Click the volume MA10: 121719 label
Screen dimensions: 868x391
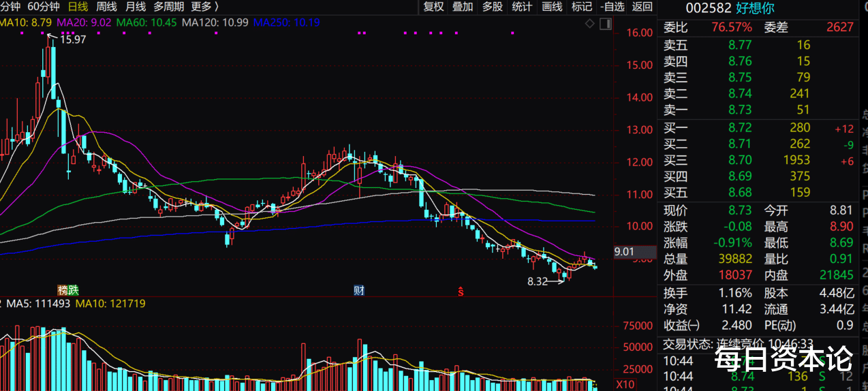[x=110, y=303]
